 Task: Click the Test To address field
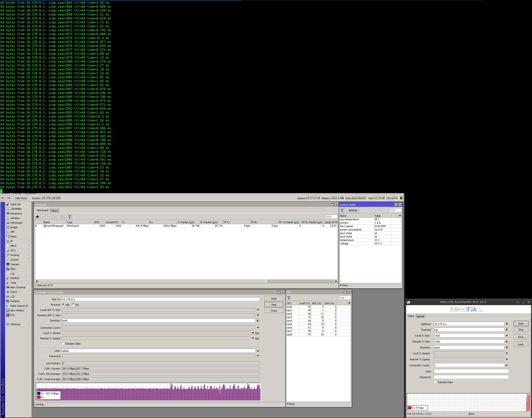pos(160,299)
